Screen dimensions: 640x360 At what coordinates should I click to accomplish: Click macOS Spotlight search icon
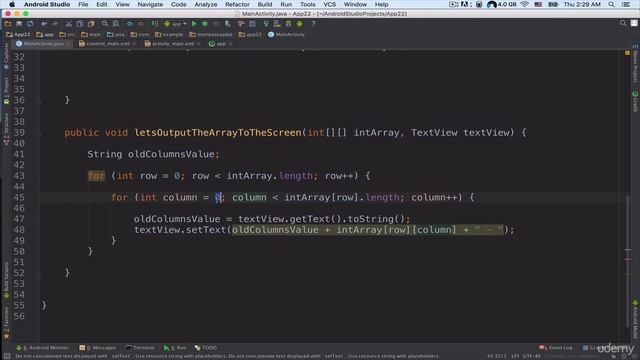coord(611,4)
